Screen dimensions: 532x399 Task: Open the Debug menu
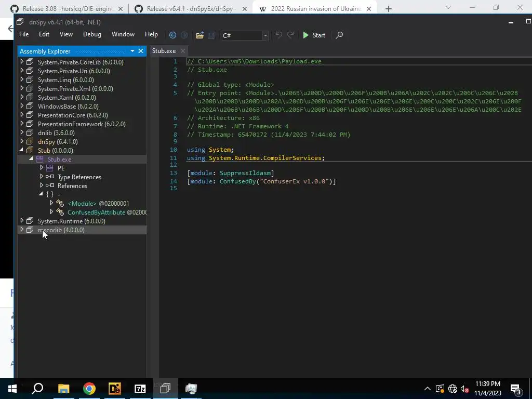click(92, 34)
